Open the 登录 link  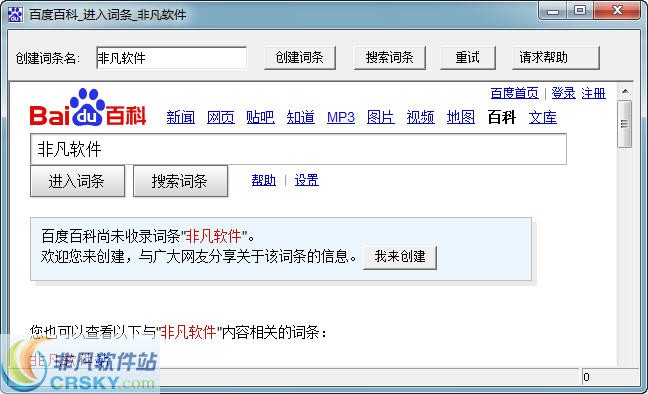coord(563,93)
